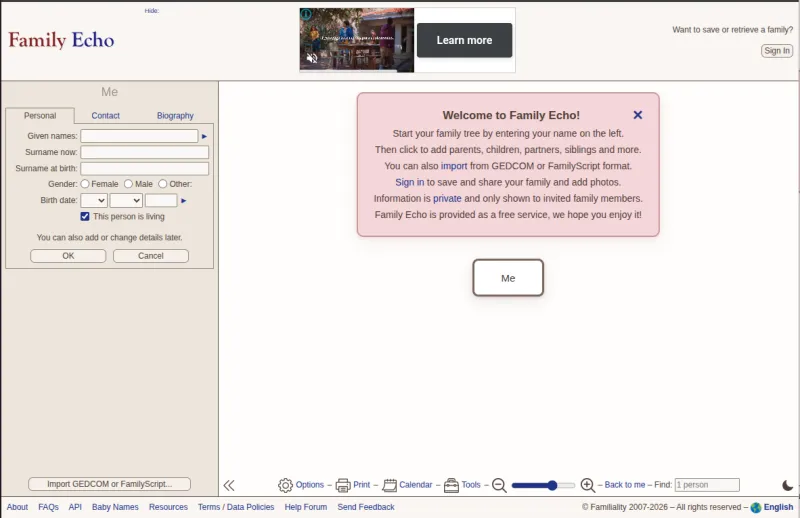Open the Calendar text link

416,485
